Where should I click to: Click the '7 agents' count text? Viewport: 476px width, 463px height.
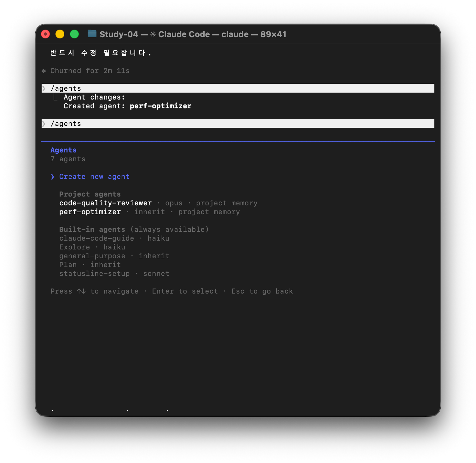(68, 159)
